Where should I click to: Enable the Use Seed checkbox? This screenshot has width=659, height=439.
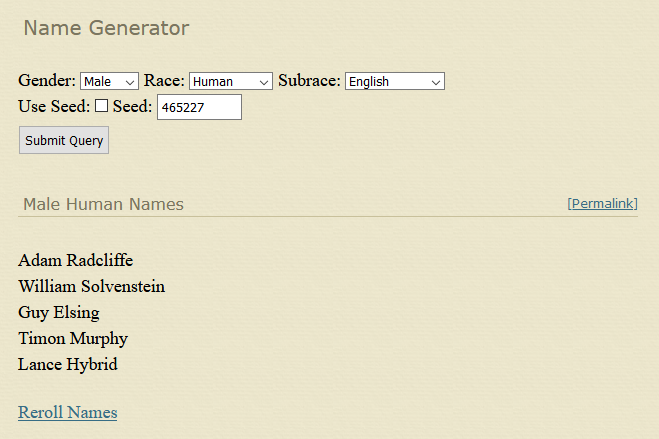click(x=102, y=106)
